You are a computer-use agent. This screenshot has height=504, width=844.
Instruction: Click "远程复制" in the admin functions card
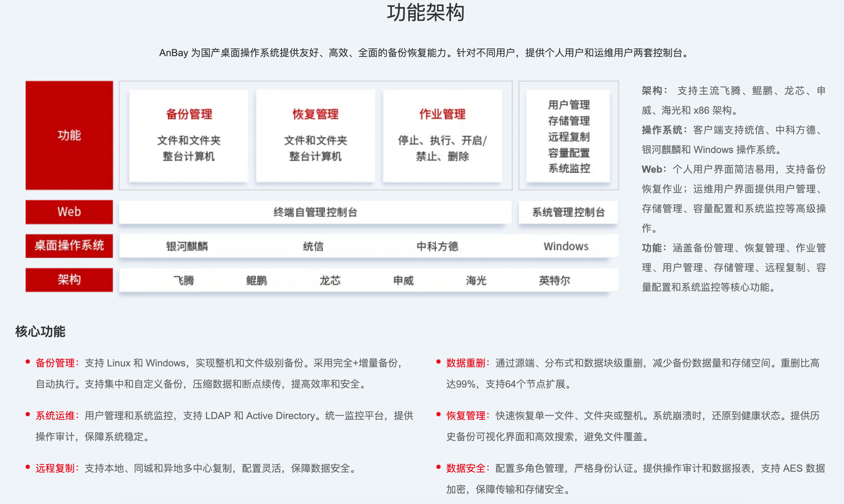569,137
